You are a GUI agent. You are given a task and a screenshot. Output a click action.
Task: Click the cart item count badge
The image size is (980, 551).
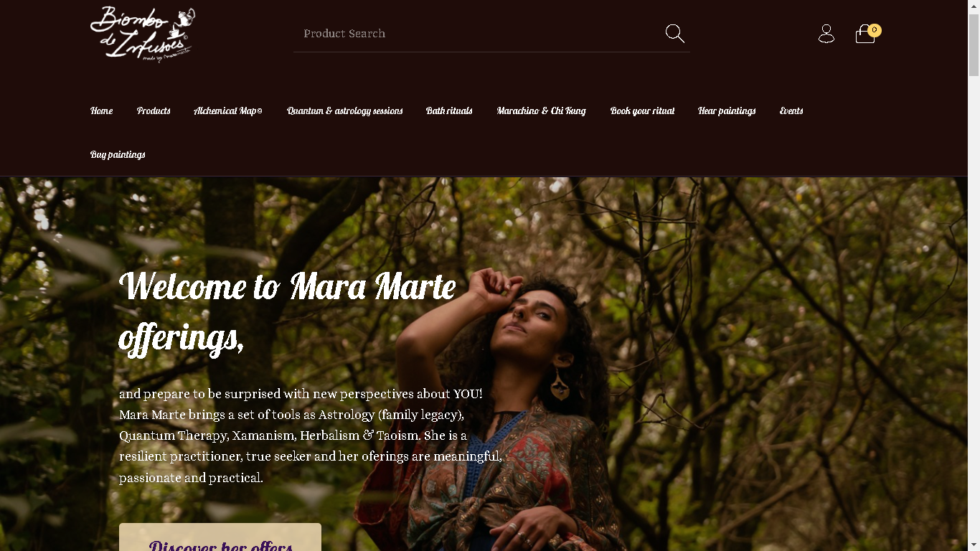click(875, 30)
